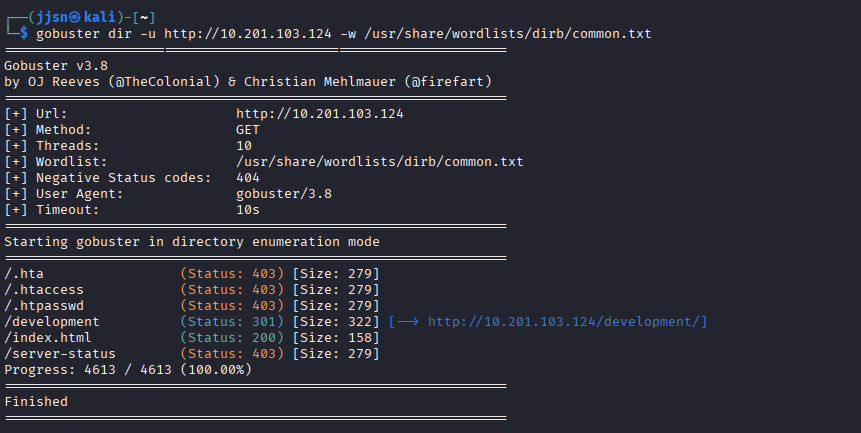Click the Status: 301 text for development
Screen dimensions: 861x433
232,322
